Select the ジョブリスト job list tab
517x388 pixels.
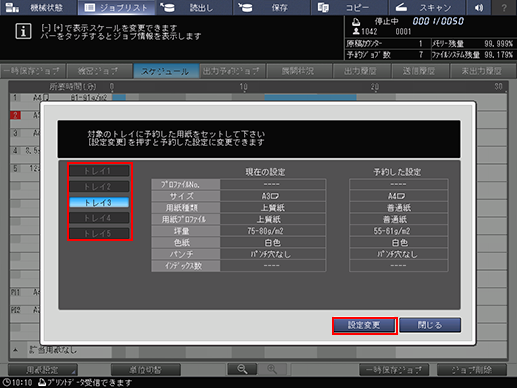coord(116,7)
